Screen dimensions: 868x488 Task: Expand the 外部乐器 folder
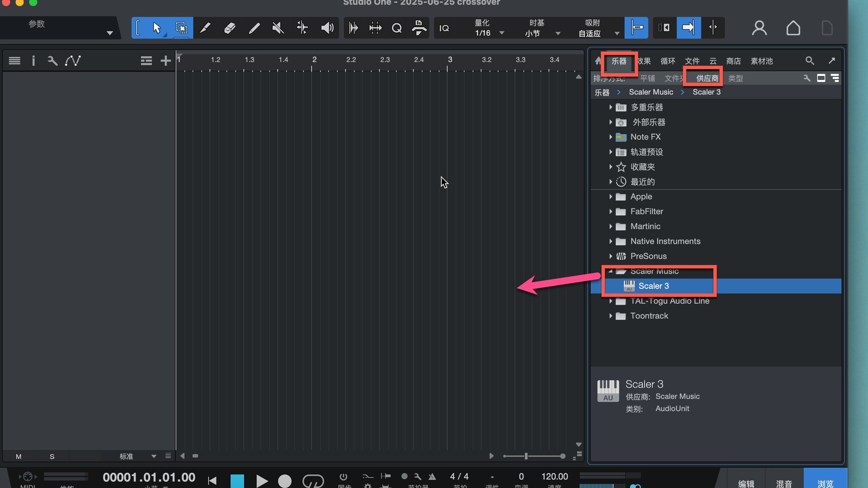(x=610, y=122)
